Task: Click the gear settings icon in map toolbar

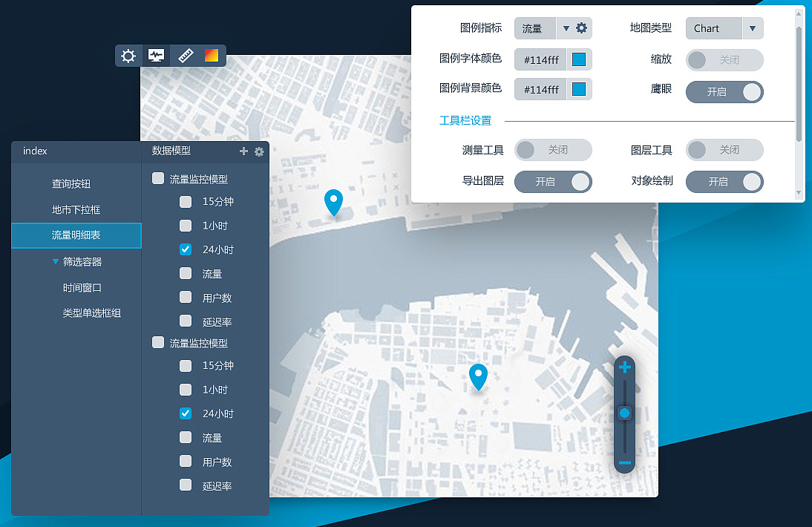Action: pyautogui.click(x=128, y=56)
